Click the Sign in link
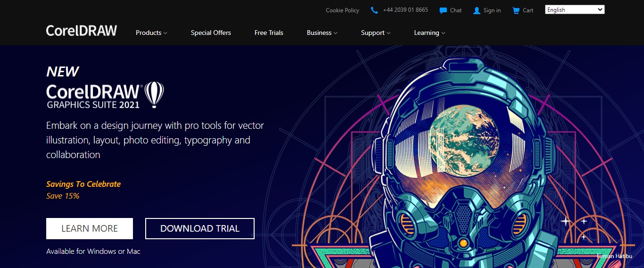The width and height of the screenshot is (644, 268). pos(492,10)
